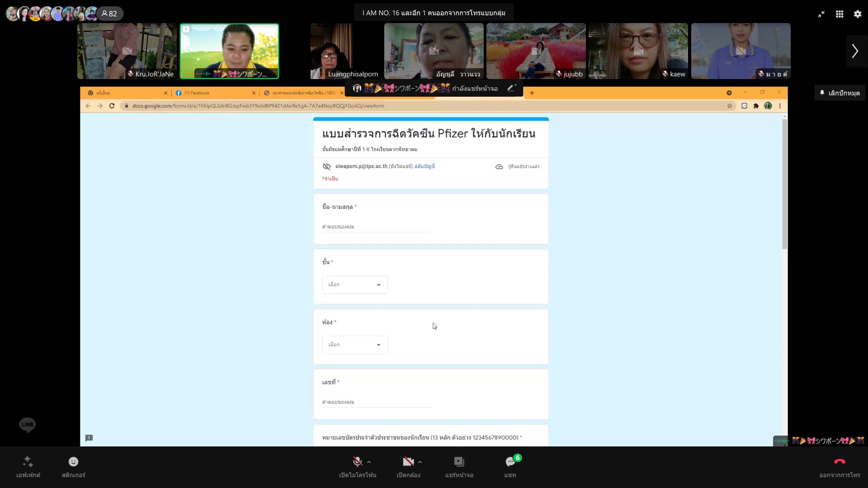Open the effects sparkle icon
The image size is (868, 488).
click(x=28, y=461)
